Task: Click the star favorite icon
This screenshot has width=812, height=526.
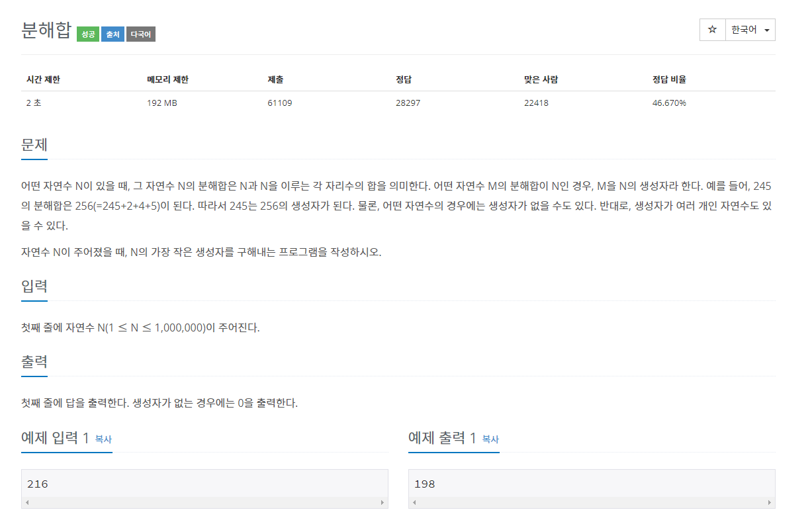Action: tap(713, 30)
